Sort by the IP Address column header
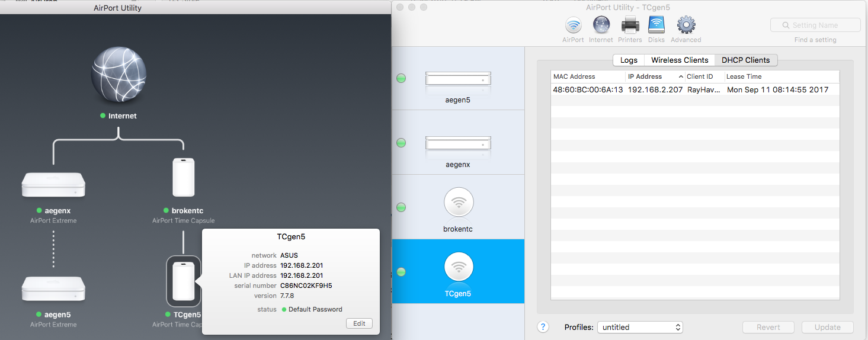 point(655,76)
